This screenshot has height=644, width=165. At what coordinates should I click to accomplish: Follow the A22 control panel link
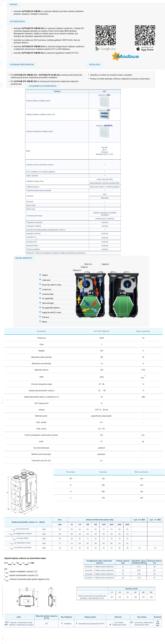[108, 95]
